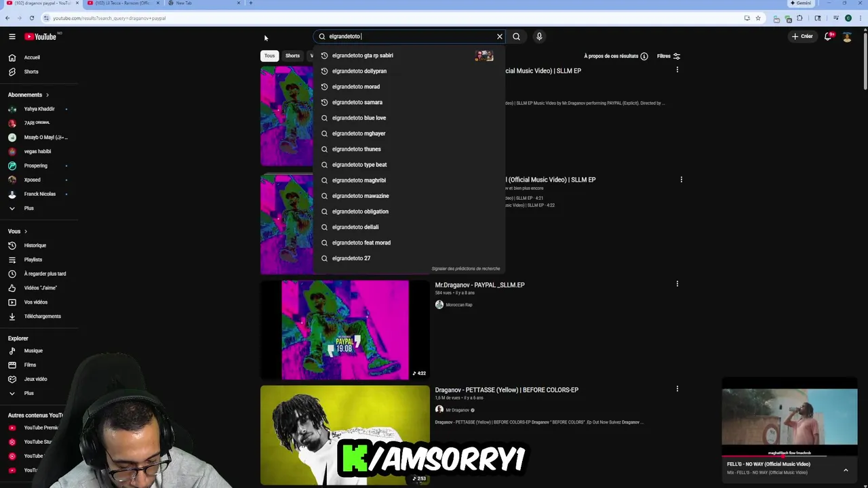The width and height of the screenshot is (868, 488).
Task: Select suggestion elgrandetoto 27
Action: pos(409,258)
